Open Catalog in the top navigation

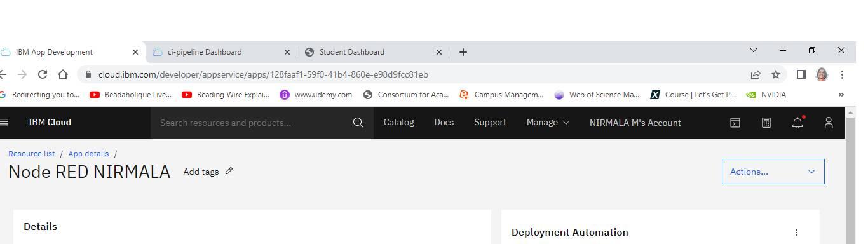point(398,123)
